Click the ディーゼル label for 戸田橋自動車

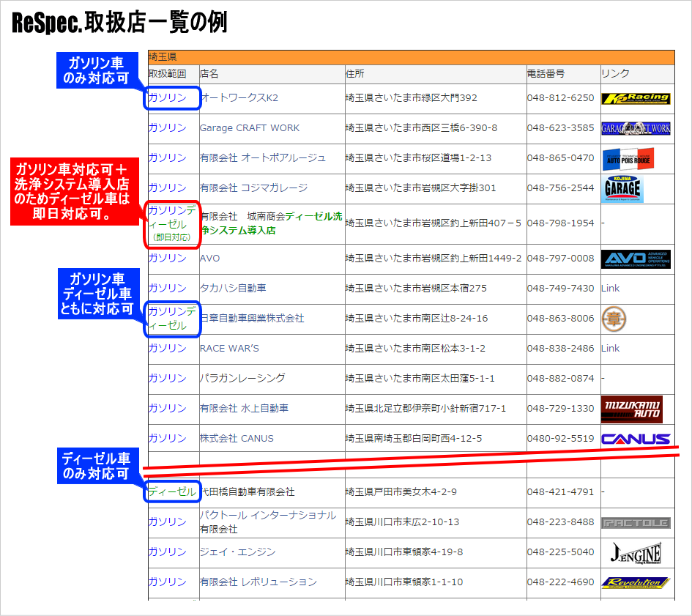point(172,492)
